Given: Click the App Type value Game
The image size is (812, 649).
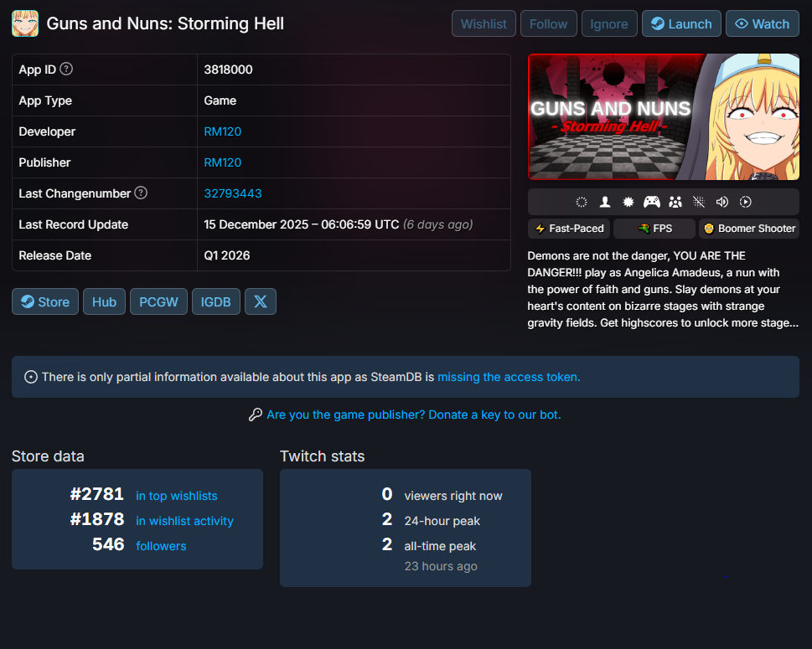Looking at the screenshot, I should coord(220,100).
